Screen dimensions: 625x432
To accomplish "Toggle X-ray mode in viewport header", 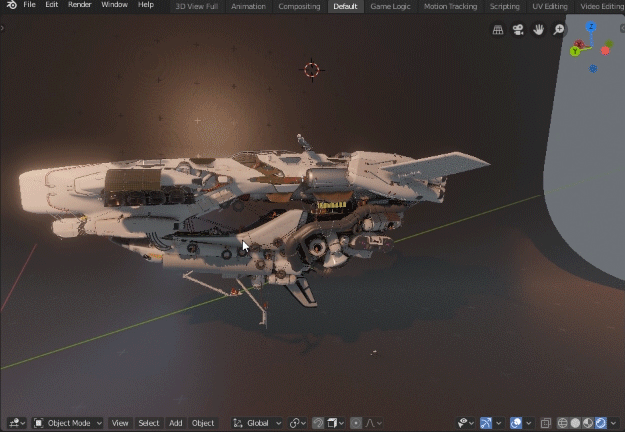I will 547,423.
